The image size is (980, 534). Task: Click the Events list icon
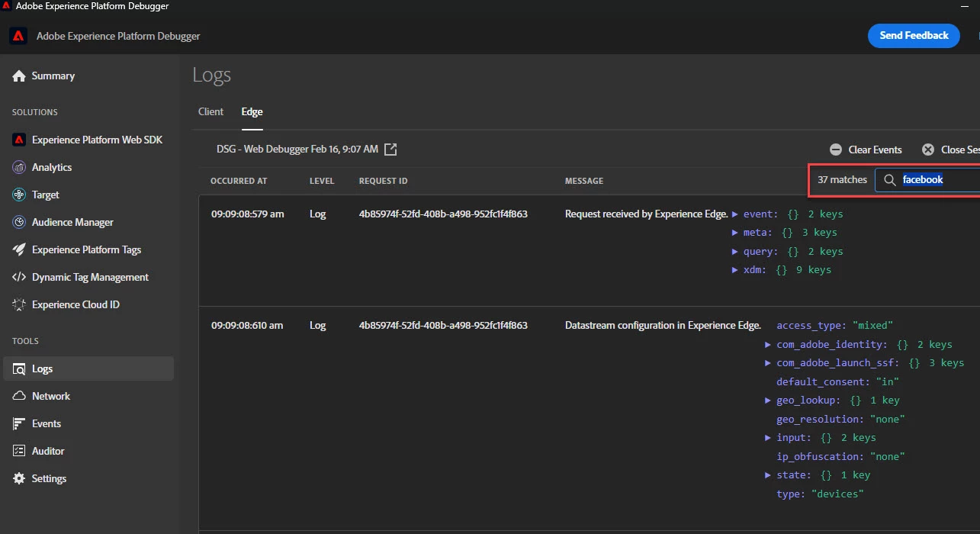(19, 423)
